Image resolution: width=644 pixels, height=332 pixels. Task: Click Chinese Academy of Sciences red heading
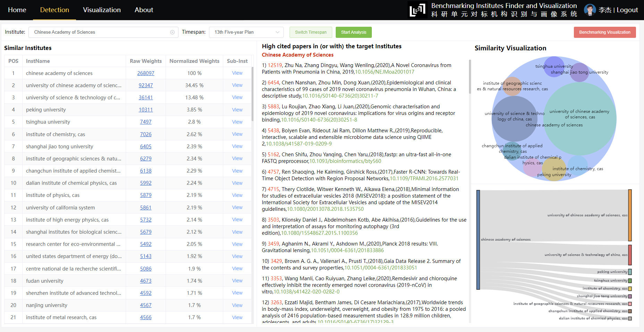(x=298, y=55)
